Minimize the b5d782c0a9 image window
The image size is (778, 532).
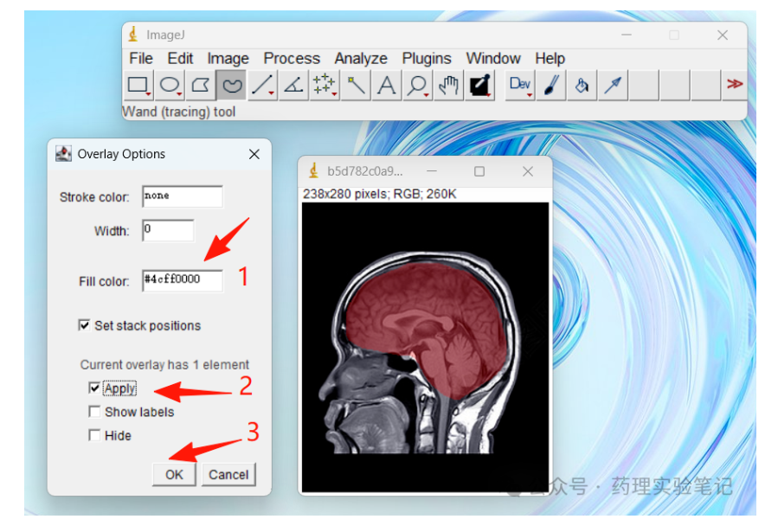tap(432, 171)
